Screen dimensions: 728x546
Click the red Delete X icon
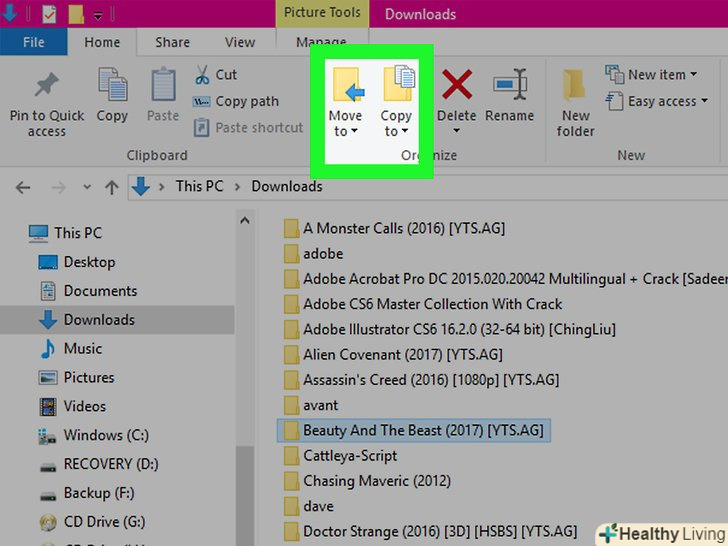pos(457,84)
